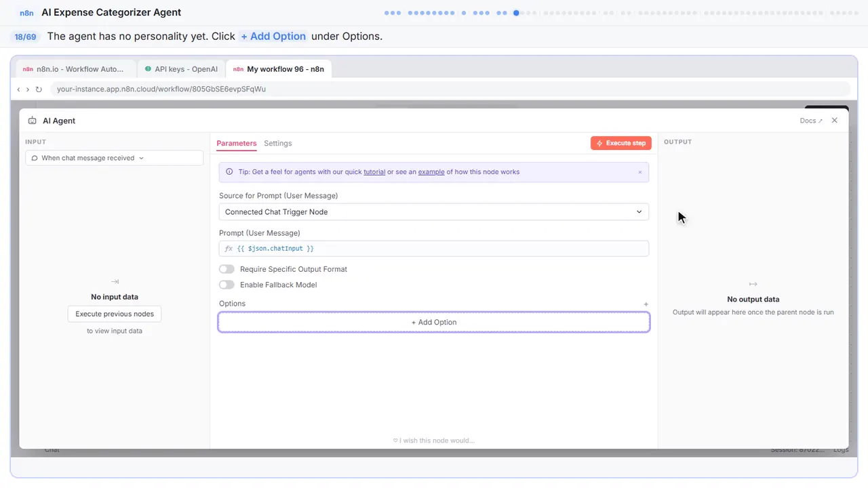Click the 'AI Expense Categorizer Agent' title

pyautogui.click(x=111, y=12)
